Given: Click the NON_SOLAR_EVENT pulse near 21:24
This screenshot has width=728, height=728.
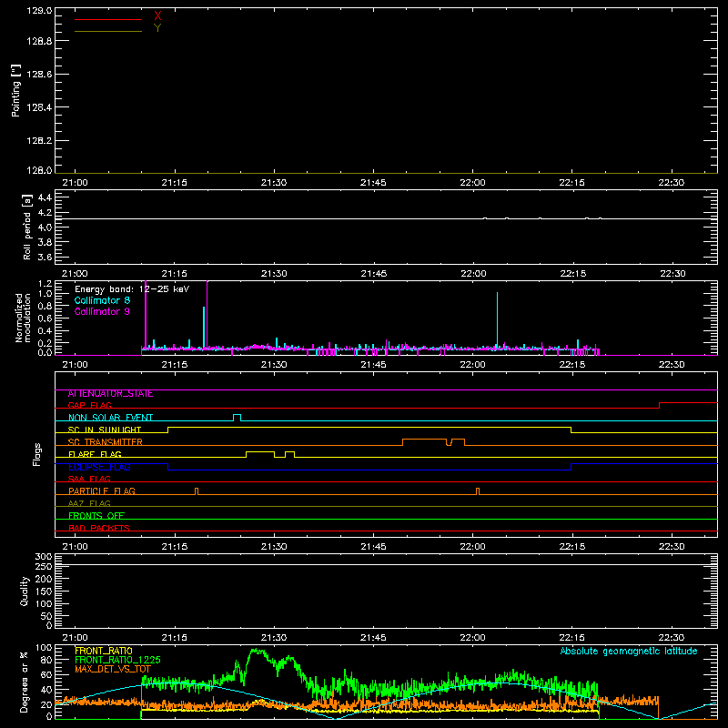Looking at the screenshot, I should [x=237, y=417].
